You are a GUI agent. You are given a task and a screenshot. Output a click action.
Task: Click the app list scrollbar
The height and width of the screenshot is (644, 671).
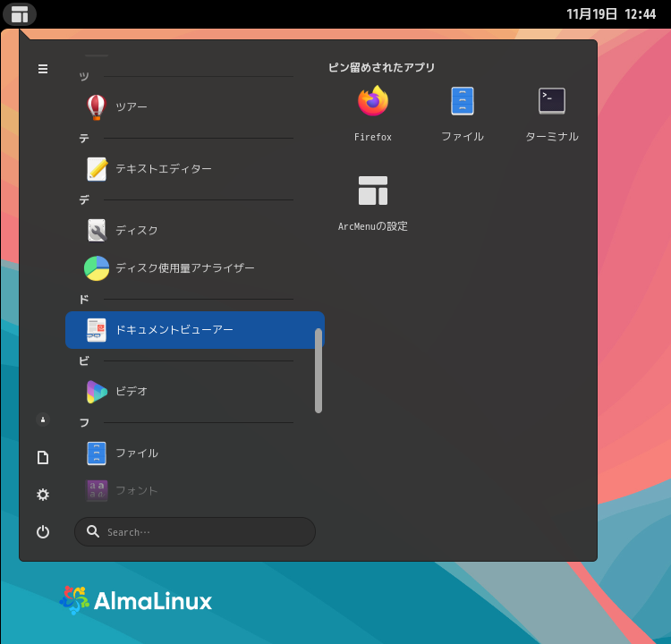319,370
